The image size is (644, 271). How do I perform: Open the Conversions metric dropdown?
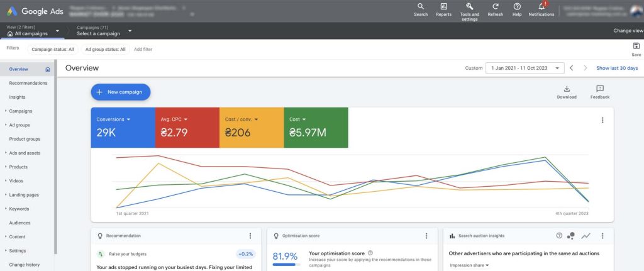point(128,119)
